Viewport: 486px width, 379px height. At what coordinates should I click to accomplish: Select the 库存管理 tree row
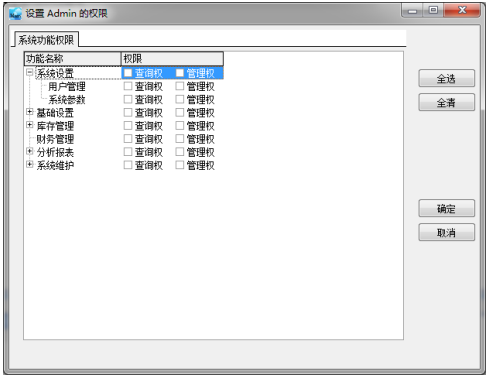click(x=55, y=126)
